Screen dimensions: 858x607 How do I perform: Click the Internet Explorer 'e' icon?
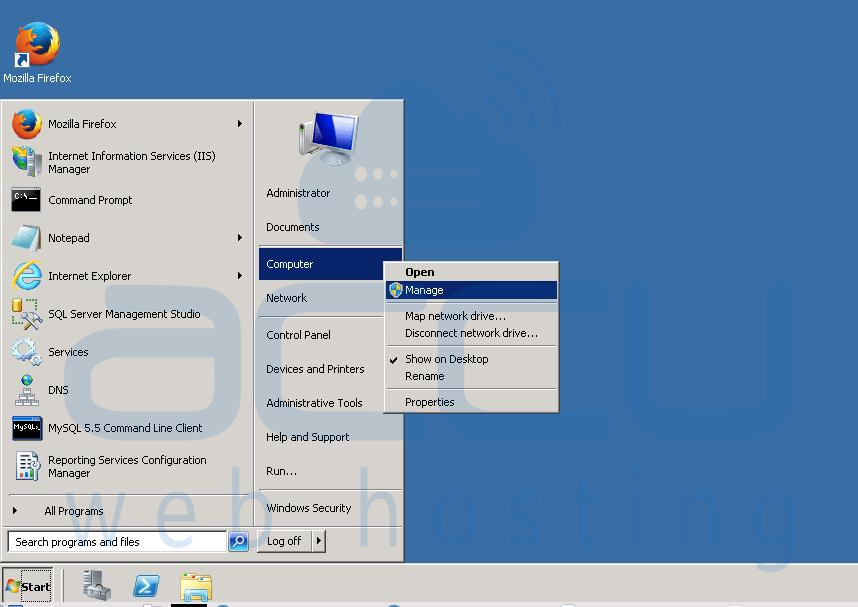click(x=27, y=276)
